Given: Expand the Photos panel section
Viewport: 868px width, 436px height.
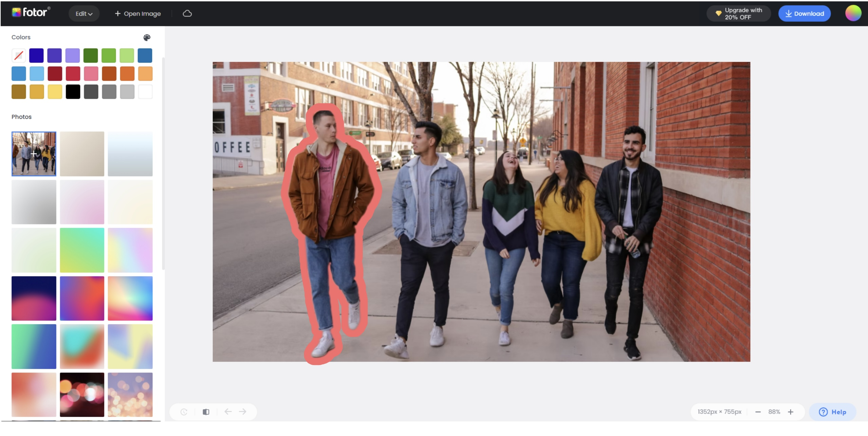Looking at the screenshot, I should point(22,117).
